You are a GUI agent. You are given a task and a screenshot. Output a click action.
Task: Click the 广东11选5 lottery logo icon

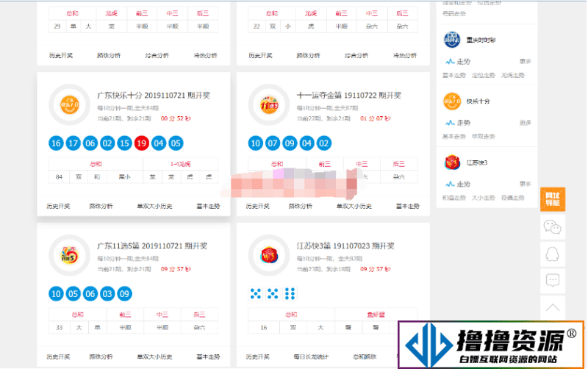point(70,255)
